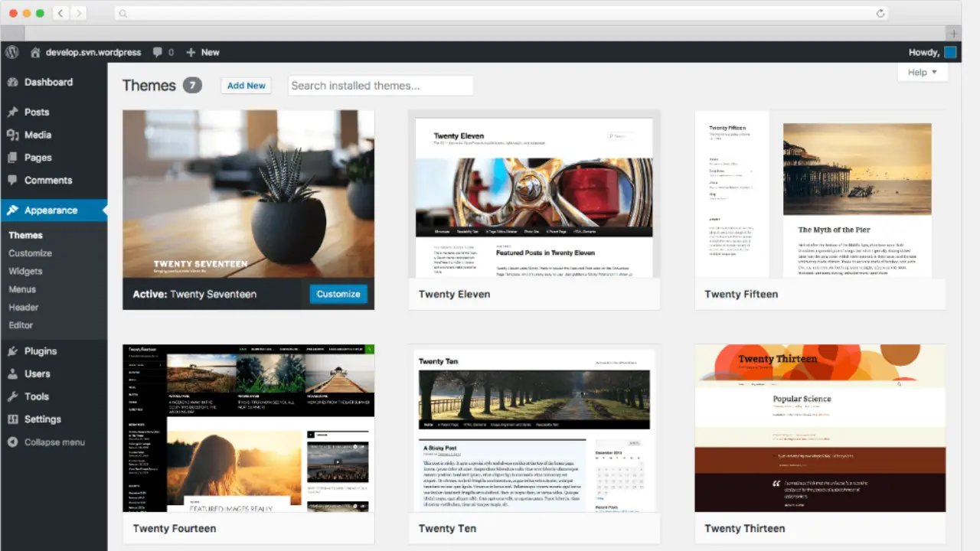Viewport: 980px width, 551px height.
Task: Click the Twenty Fifteen theme name
Action: click(x=741, y=294)
